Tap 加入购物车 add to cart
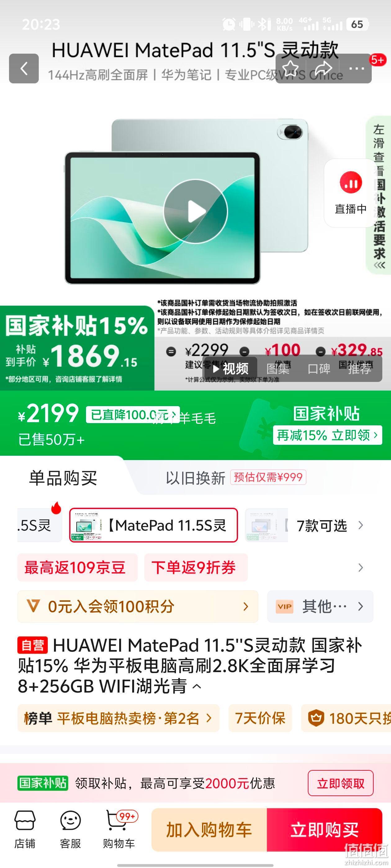This screenshot has width=391, height=868. coord(209,830)
